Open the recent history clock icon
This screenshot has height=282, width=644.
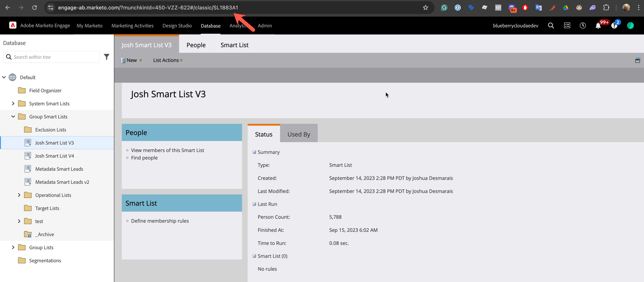[583, 25]
